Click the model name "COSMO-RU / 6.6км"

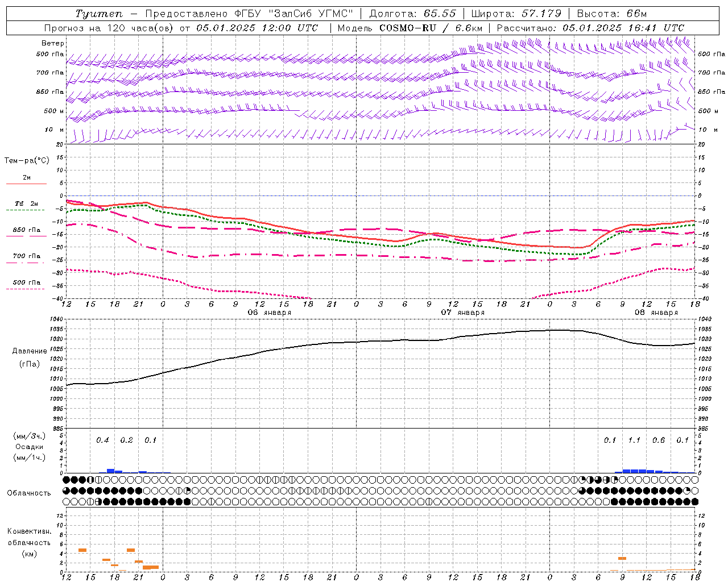[x=431, y=28]
